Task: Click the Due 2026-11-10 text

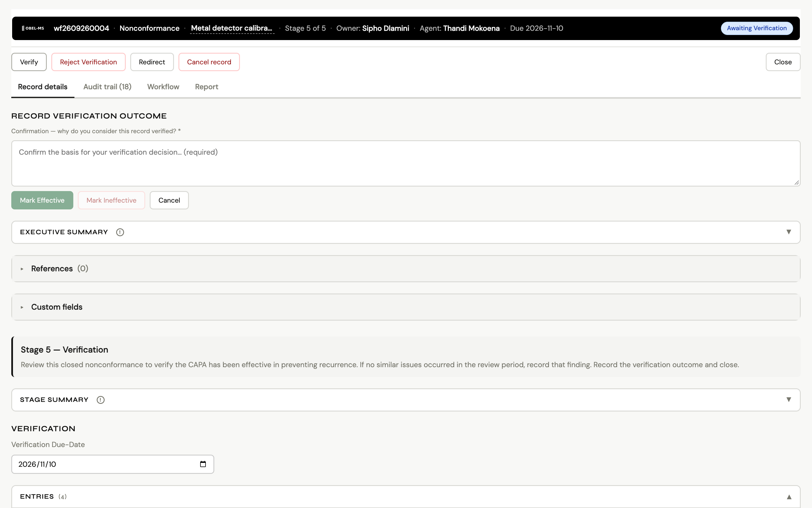Action: pyautogui.click(x=537, y=28)
